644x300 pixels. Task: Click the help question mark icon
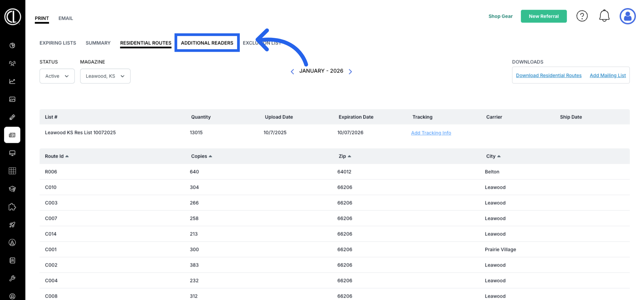click(582, 16)
